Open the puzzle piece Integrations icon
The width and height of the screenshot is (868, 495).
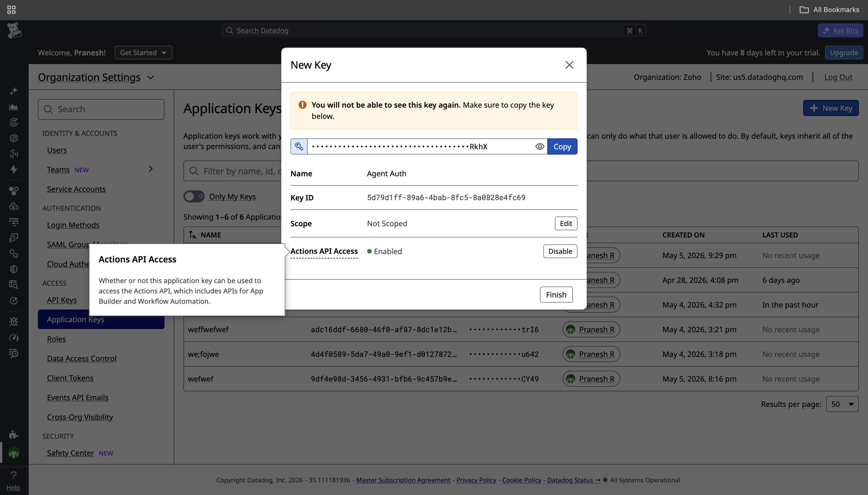(x=13, y=434)
